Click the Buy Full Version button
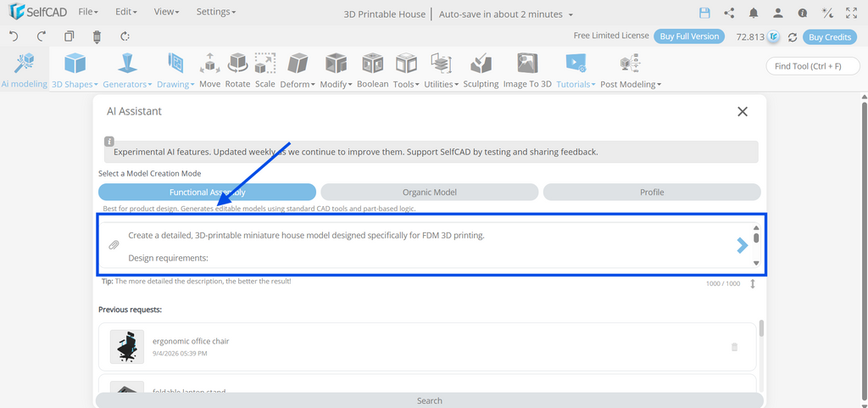Screen dimensions: 868x408 coord(689,36)
